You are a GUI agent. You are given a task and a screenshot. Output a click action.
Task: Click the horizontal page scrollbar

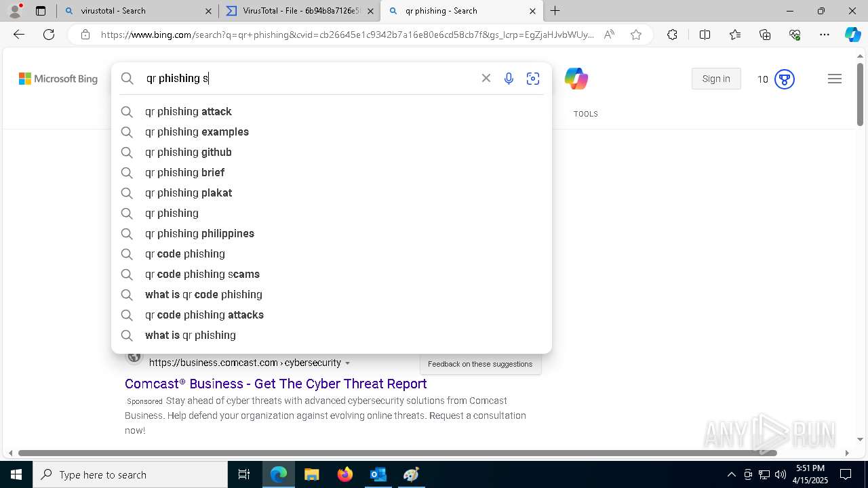click(x=397, y=453)
